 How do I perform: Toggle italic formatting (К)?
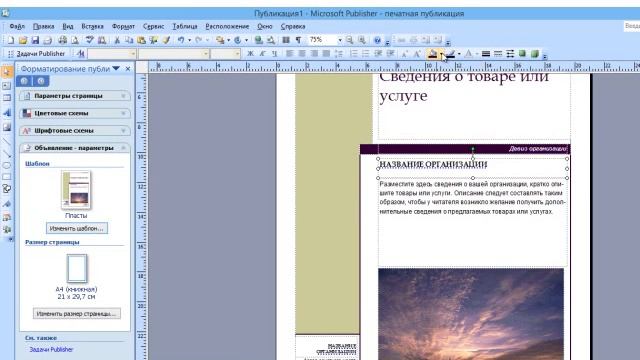click(262, 53)
